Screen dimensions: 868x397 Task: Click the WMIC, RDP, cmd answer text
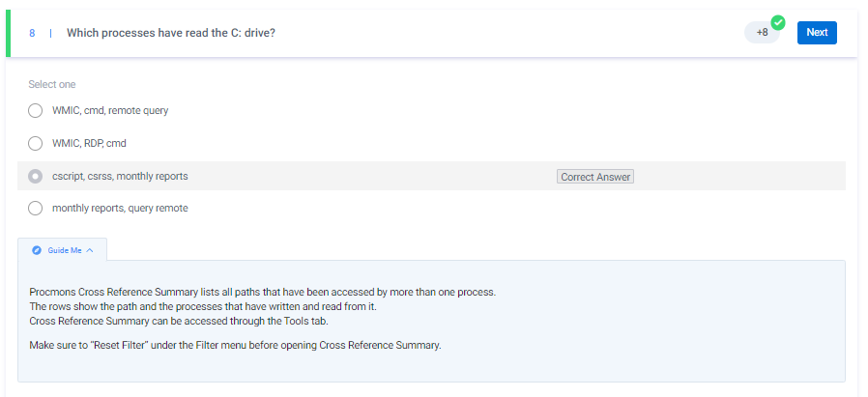coord(89,144)
